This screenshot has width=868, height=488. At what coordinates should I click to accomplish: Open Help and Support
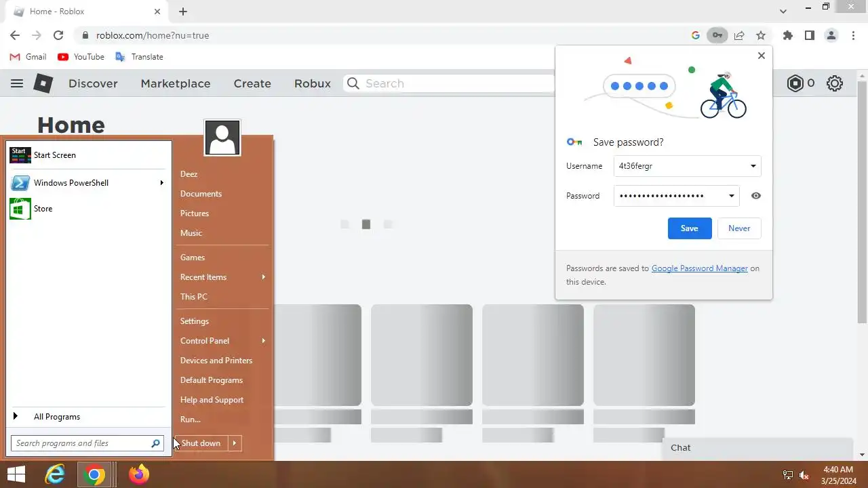click(x=212, y=400)
